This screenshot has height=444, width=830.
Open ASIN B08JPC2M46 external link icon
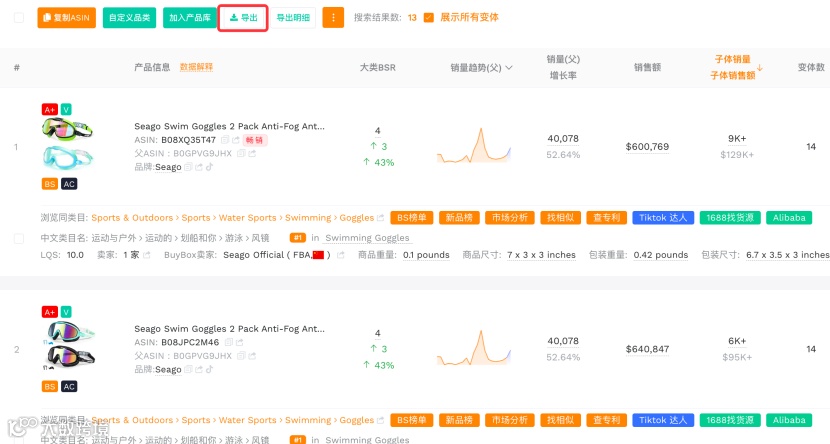[x=239, y=342]
